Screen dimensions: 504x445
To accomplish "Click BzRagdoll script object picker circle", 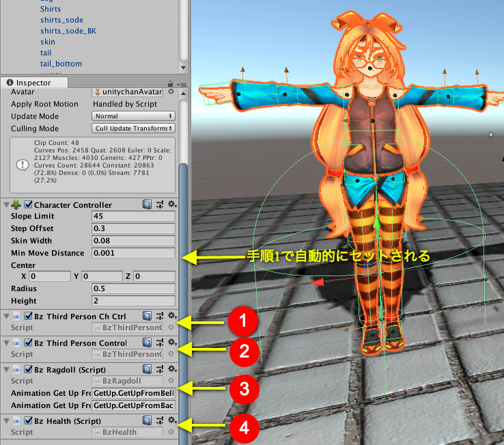I will point(171,380).
